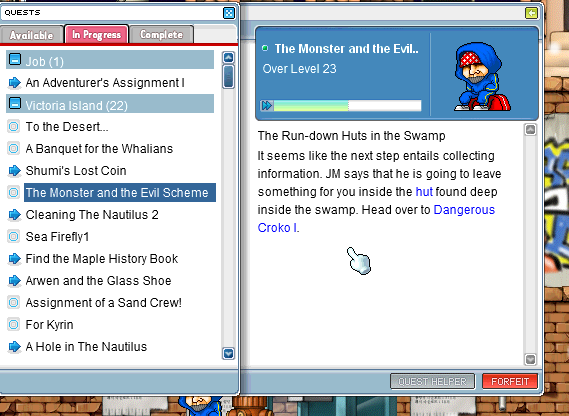Image resolution: width=569 pixels, height=416 pixels.
Task: Select Find the Maple History Book quest
Action: [102, 259]
